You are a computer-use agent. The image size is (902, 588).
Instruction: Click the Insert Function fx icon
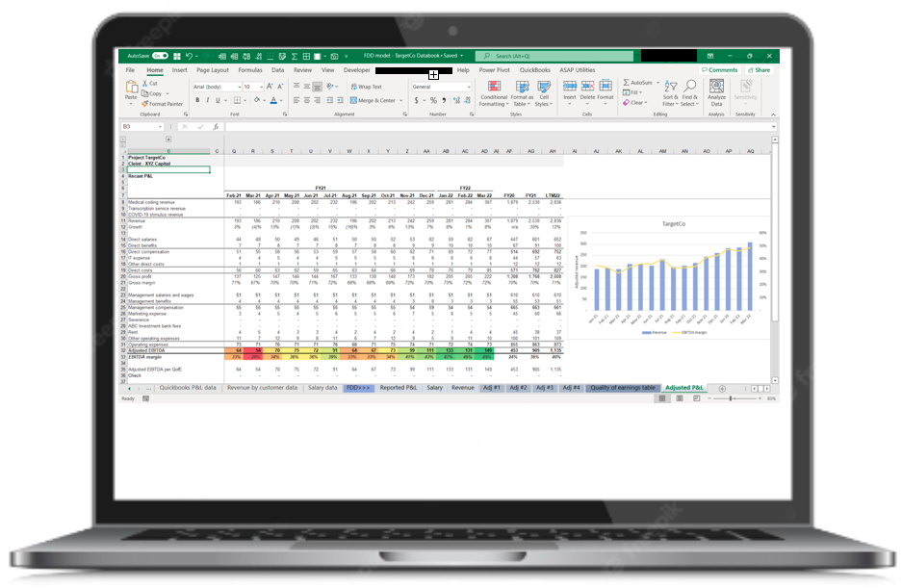tap(216, 127)
